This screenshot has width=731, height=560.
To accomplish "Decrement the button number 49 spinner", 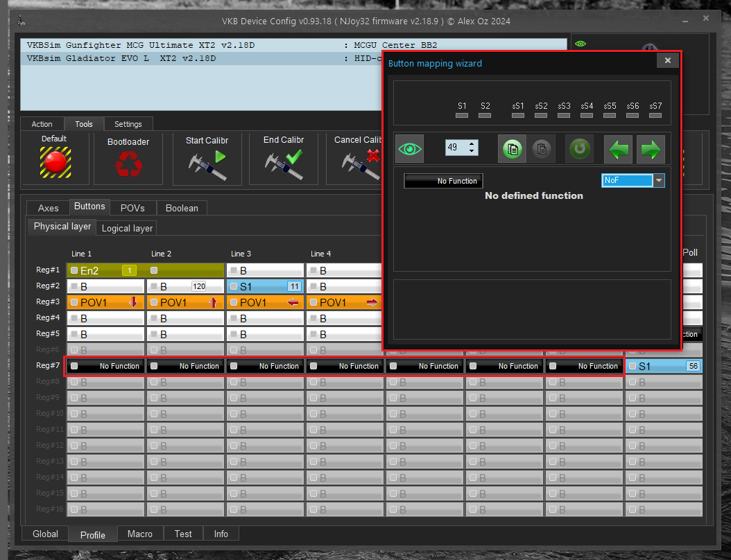I will pos(472,152).
